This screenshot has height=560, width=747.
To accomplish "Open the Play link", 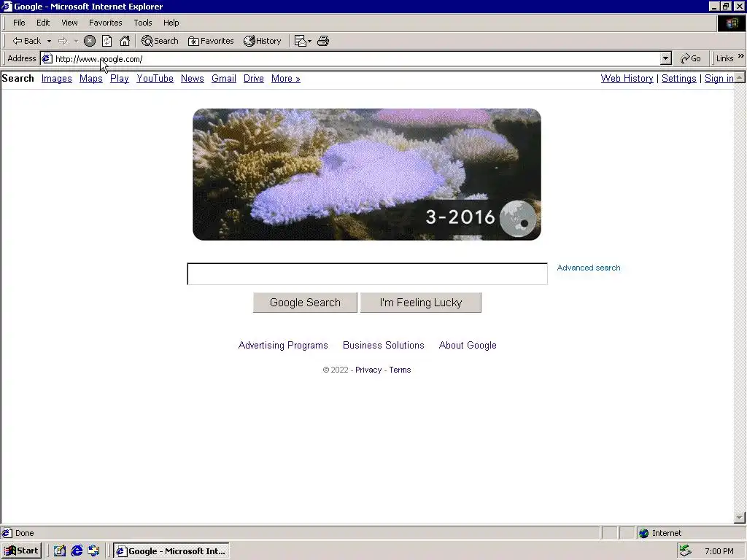I will click(120, 79).
